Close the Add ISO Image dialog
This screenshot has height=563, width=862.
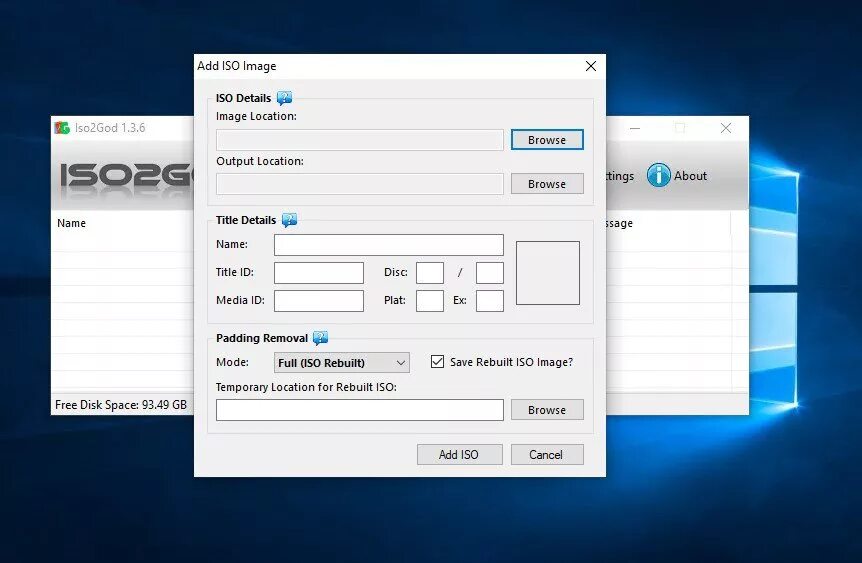pos(591,66)
